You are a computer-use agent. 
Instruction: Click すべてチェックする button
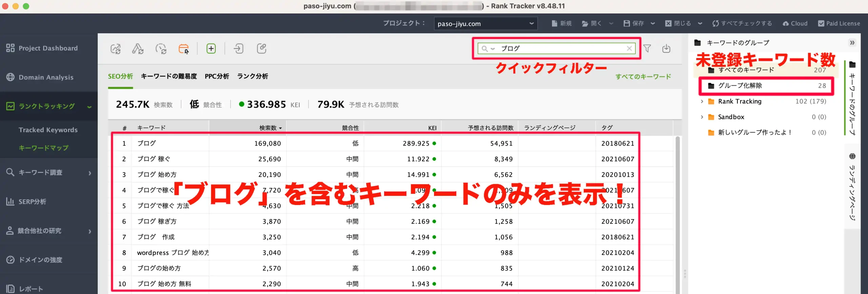click(742, 23)
